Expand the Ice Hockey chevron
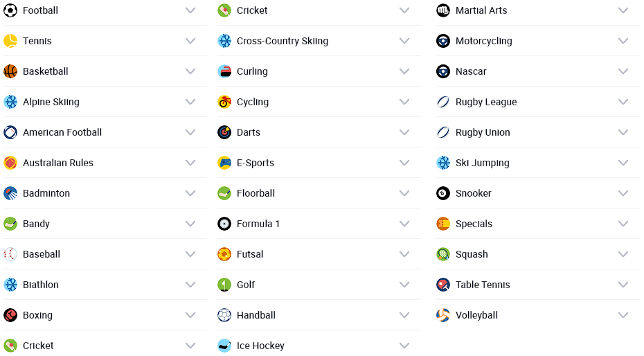The width and height of the screenshot is (644, 356). tap(404, 346)
